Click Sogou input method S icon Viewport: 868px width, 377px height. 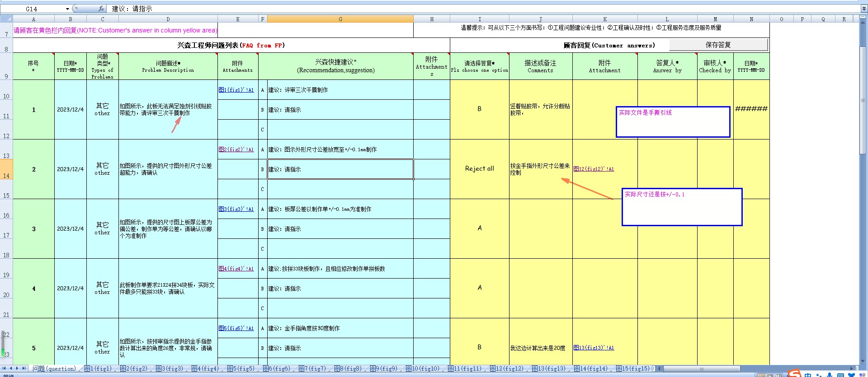(794, 373)
